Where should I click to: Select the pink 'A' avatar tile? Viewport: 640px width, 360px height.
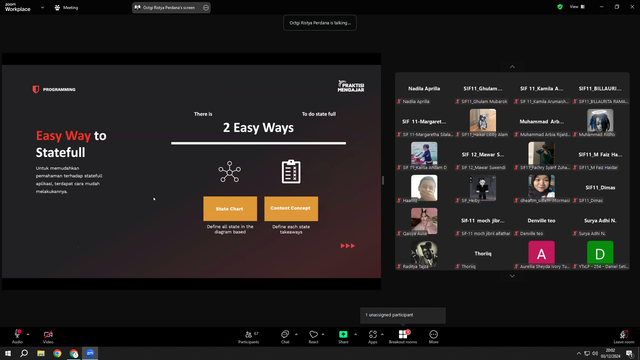(542, 253)
